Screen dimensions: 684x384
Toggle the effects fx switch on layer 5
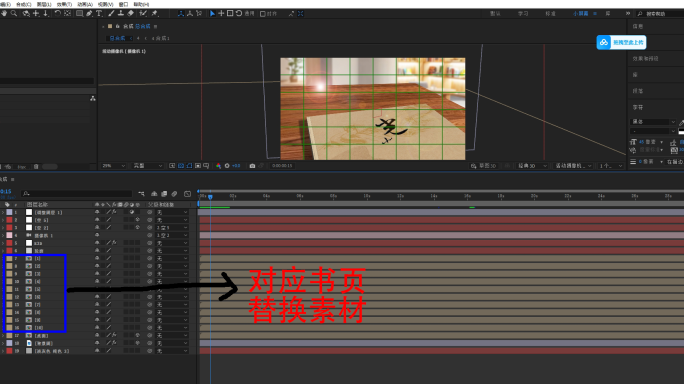[114, 243]
